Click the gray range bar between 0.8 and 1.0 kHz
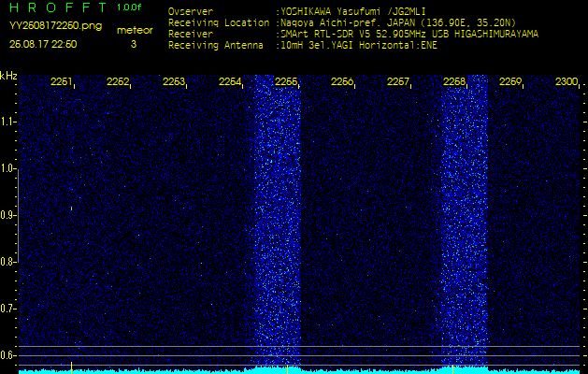588x374 pixels. click(x=18, y=215)
